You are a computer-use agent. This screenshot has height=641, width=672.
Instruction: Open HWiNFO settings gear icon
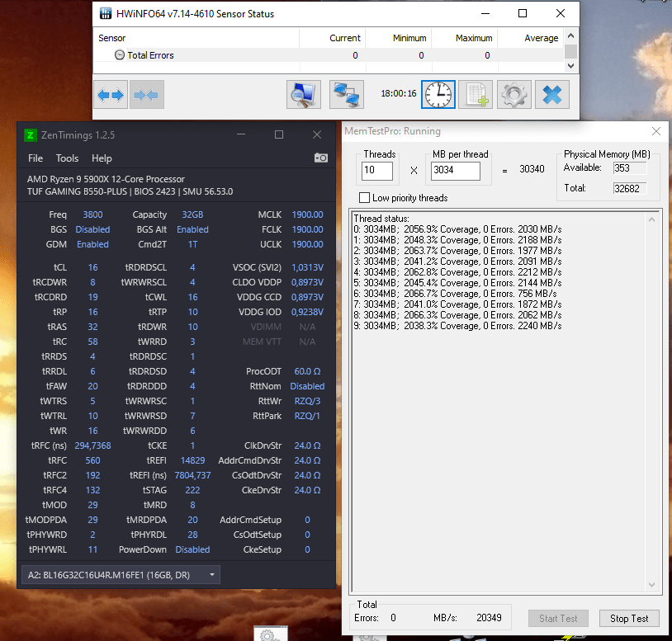(x=514, y=95)
